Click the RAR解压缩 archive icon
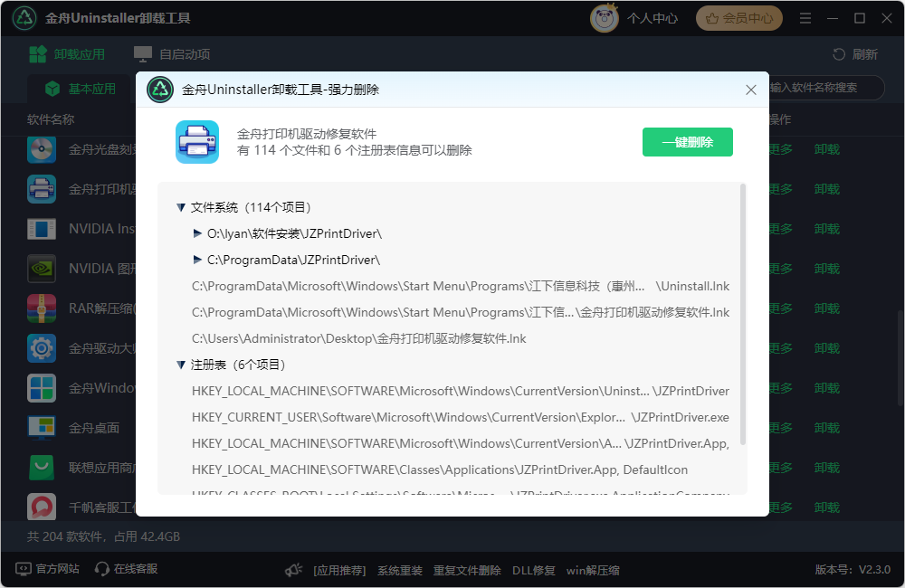This screenshot has height=588, width=905. (42, 308)
